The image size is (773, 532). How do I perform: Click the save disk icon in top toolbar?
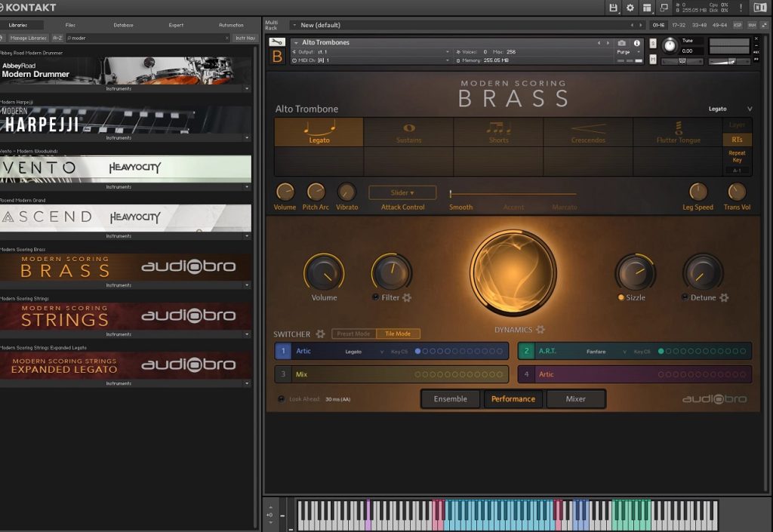pyautogui.click(x=613, y=8)
